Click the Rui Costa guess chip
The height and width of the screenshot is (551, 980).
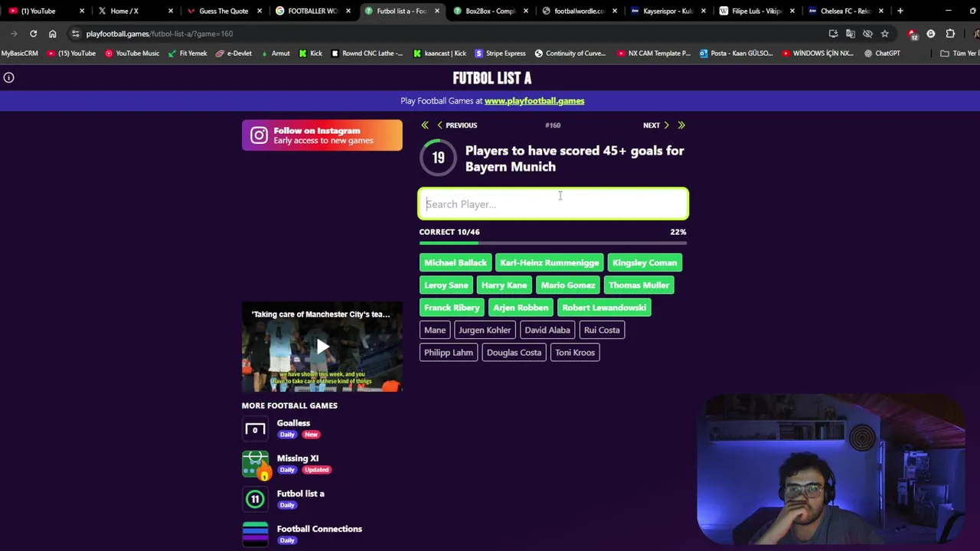tap(602, 330)
